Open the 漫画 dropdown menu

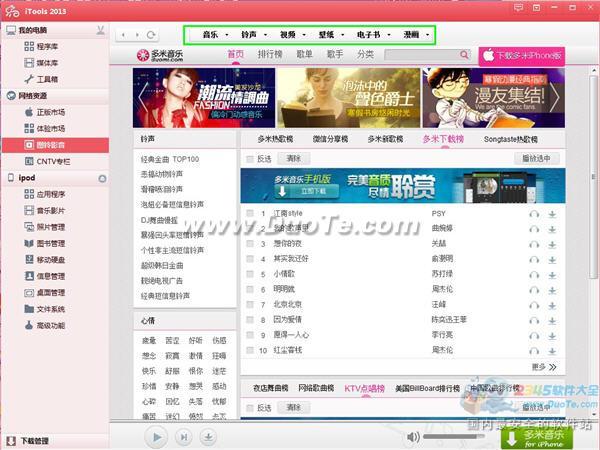[416, 35]
